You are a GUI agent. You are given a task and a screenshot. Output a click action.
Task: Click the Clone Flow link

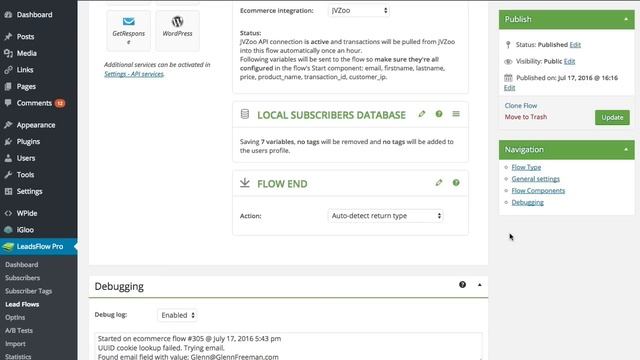(521, 105)
